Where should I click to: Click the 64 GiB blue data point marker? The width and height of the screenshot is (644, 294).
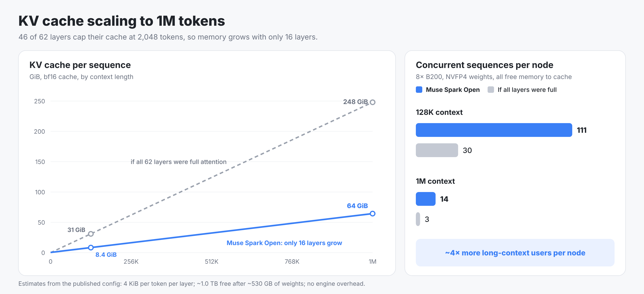click(373, 214)
